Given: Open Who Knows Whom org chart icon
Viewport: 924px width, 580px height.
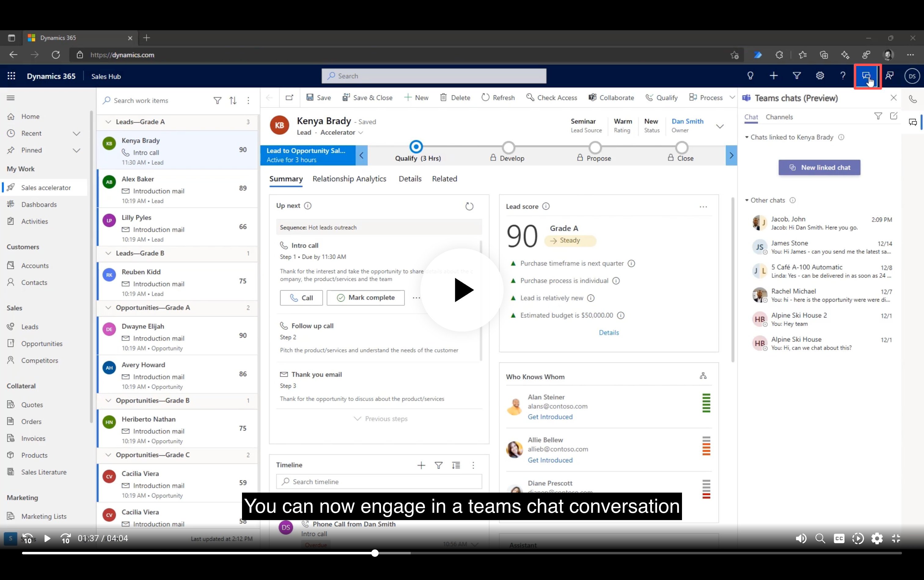Looking at the screenshot, I should click(703, 376).
